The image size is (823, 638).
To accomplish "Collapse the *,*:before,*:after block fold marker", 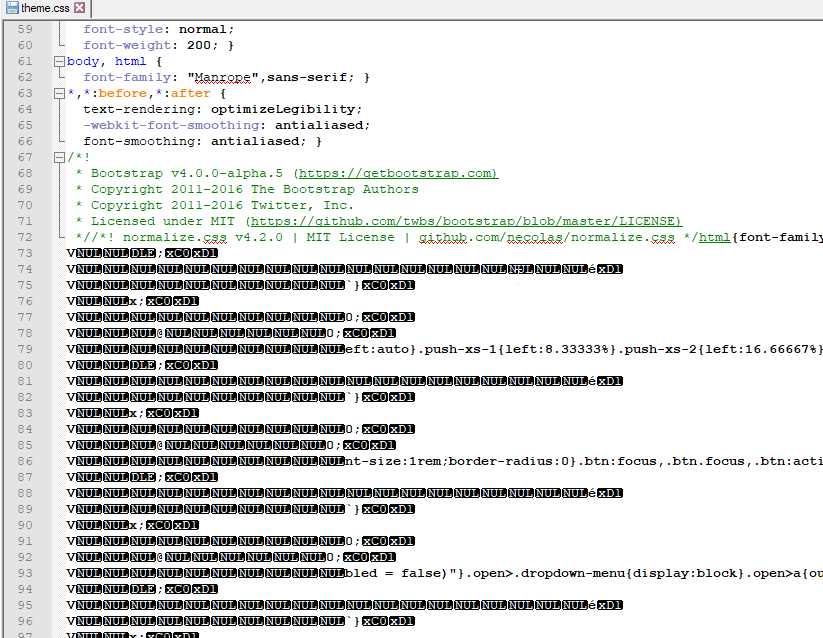I will (x=59, y=94).
